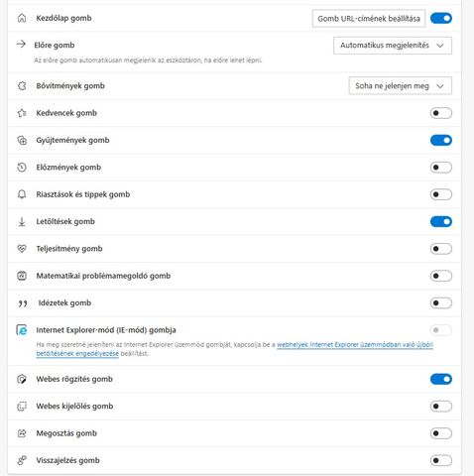Enable the Visszajelzés gomb toggle

(x=441, y=460)
